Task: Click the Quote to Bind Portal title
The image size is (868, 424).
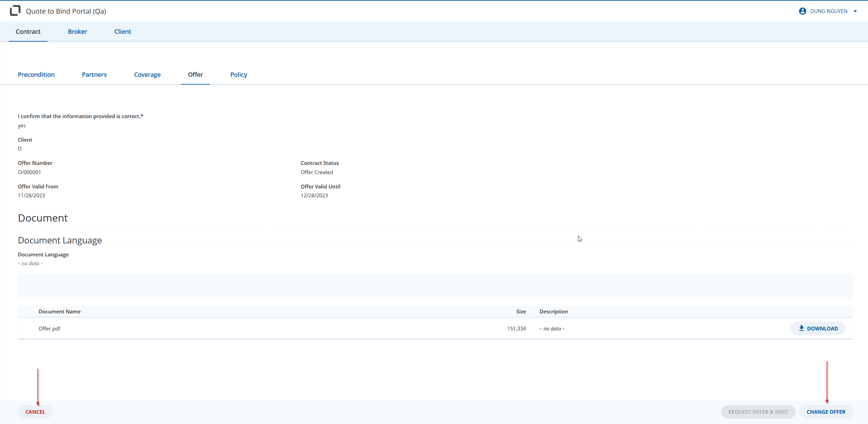Action: coord(66,11)
